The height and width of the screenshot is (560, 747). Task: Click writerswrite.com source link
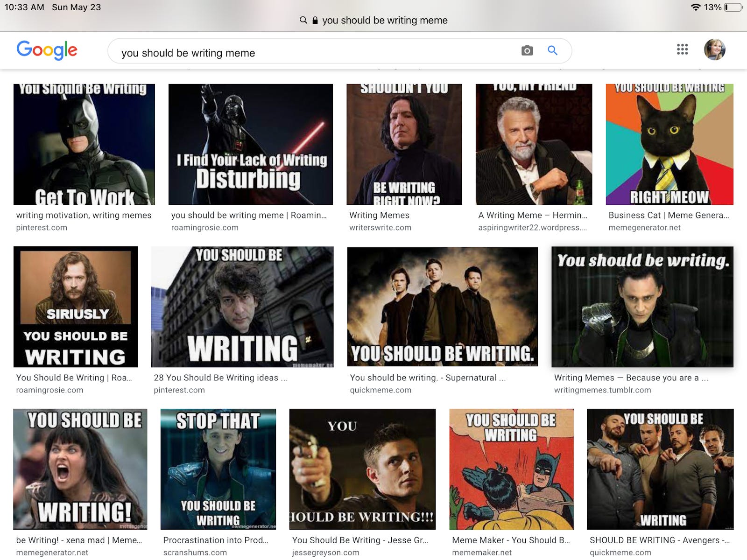[x=380, y=228]
